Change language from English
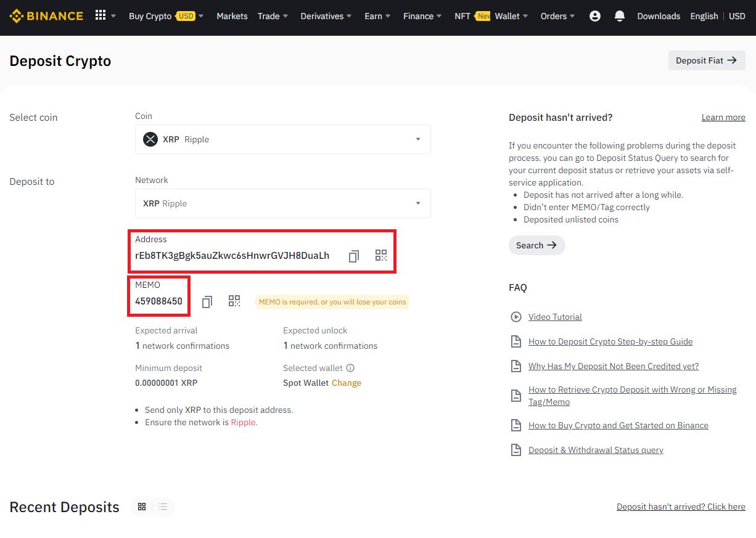 coord(704,16)
